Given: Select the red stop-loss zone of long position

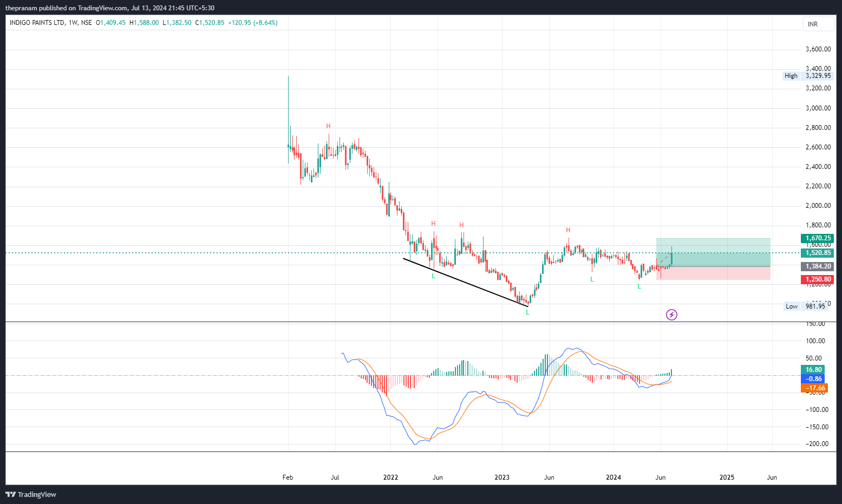Looking at the screenshot, I should point(713,273).
